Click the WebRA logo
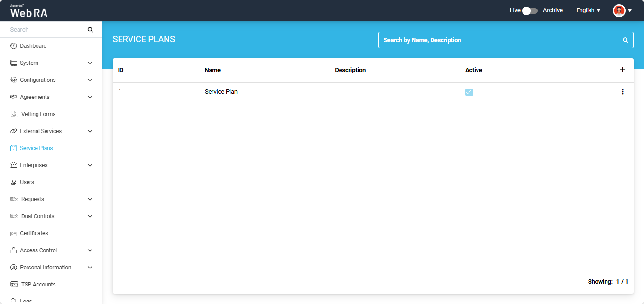The image size is (644, 304). [29, 11]
